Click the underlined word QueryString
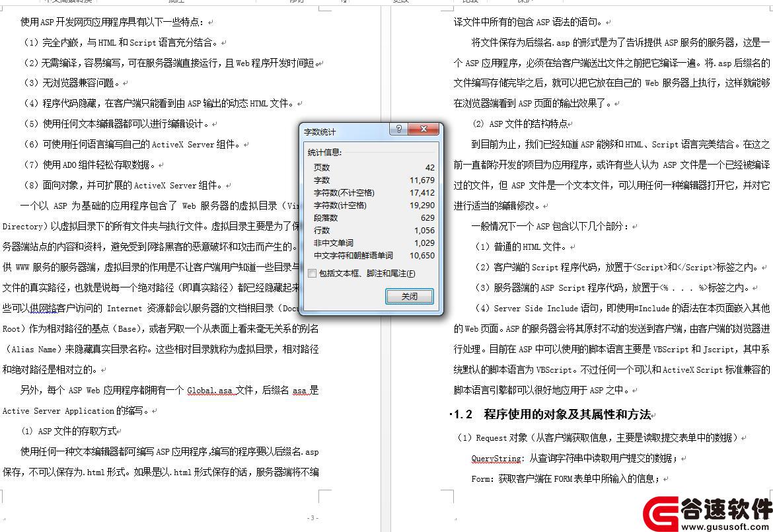 (x=496, y=459)
